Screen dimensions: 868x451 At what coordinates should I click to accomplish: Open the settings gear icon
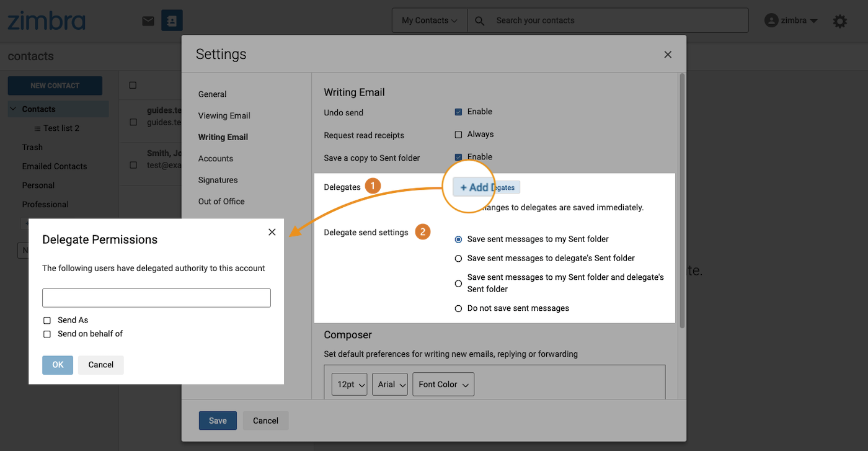[839, 22]
